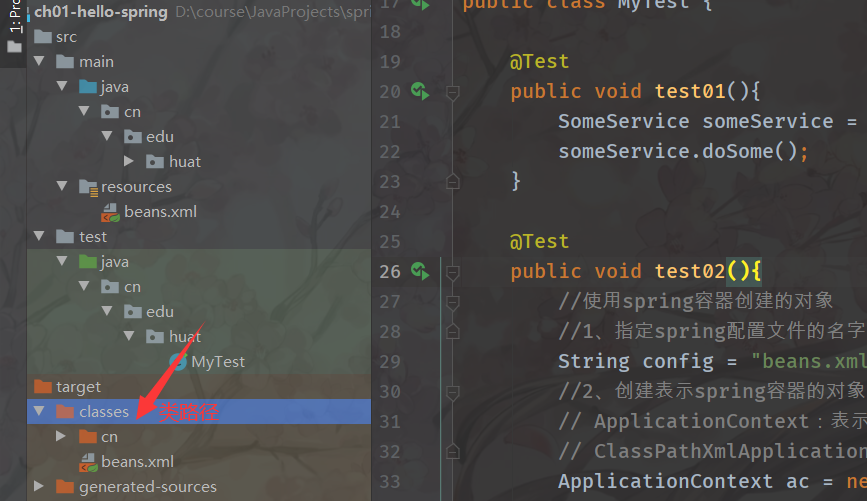Select the test folder icon
This screenshot has width=867, height=501.
point(65,236)
